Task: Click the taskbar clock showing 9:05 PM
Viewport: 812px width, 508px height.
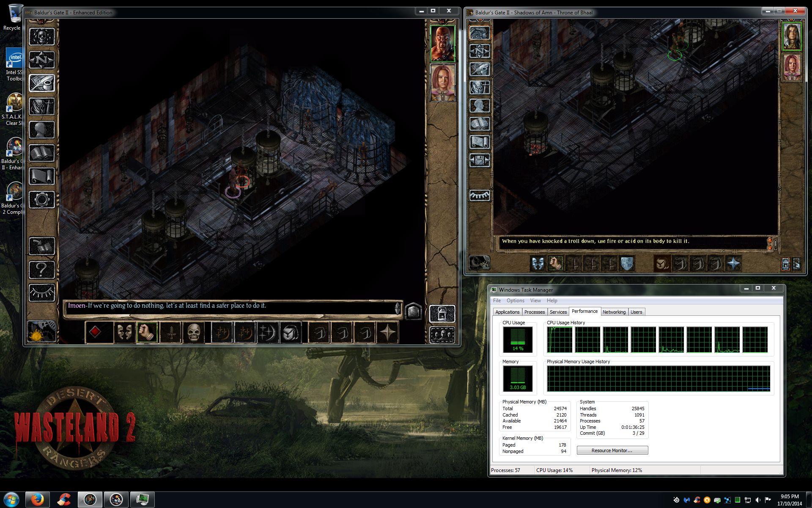Action: (790, 500)
